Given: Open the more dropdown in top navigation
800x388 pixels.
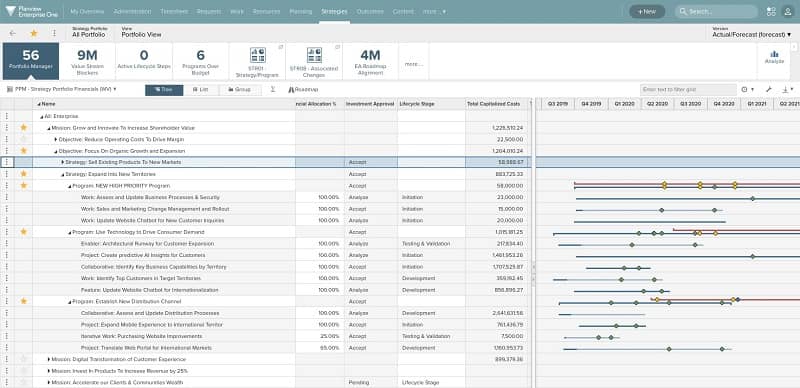Looking at the screenshot, I should [x=434, y=11].
